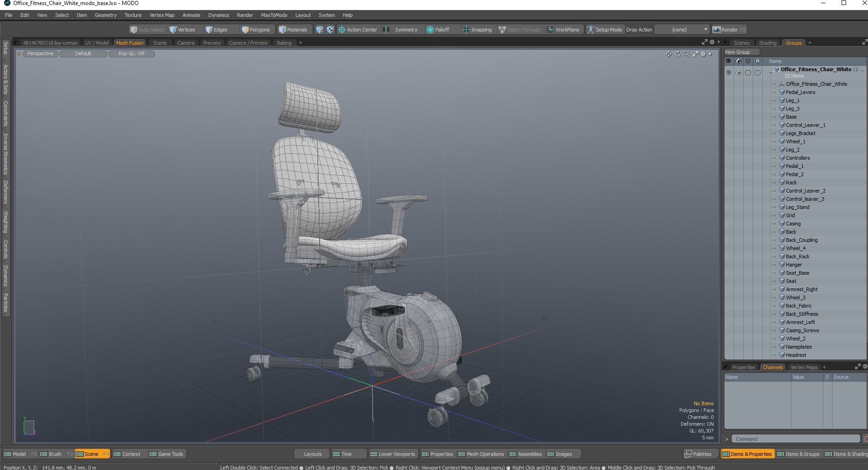Open the Dynamics menu
Screen dimensions: 868x470
tap(218, 15)
